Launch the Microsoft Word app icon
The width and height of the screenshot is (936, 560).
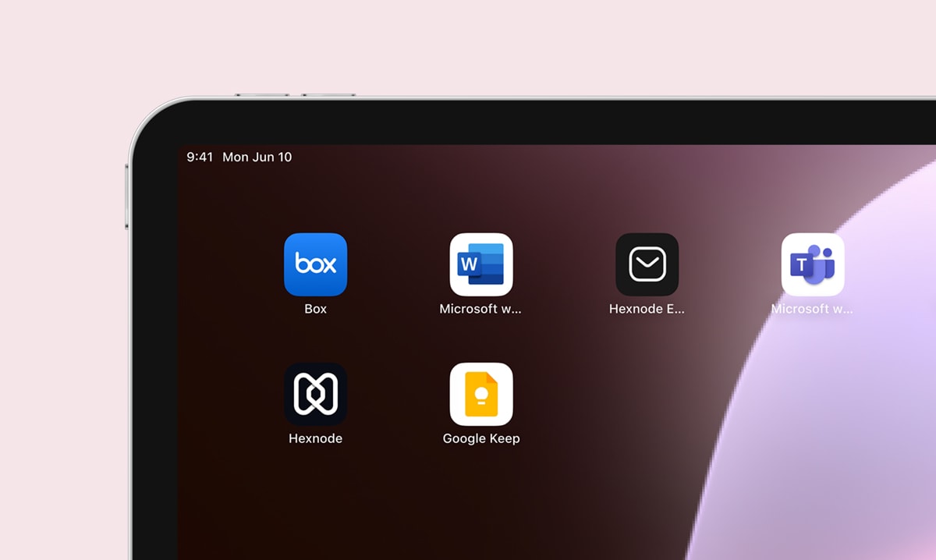click(x=481, y=264)
